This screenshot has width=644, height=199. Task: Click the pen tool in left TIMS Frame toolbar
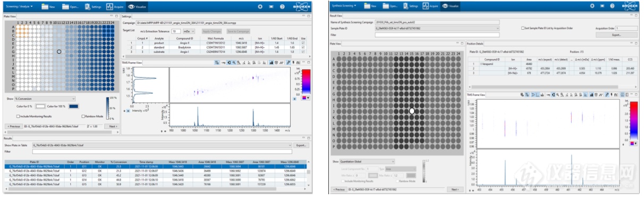coord(289,62)
